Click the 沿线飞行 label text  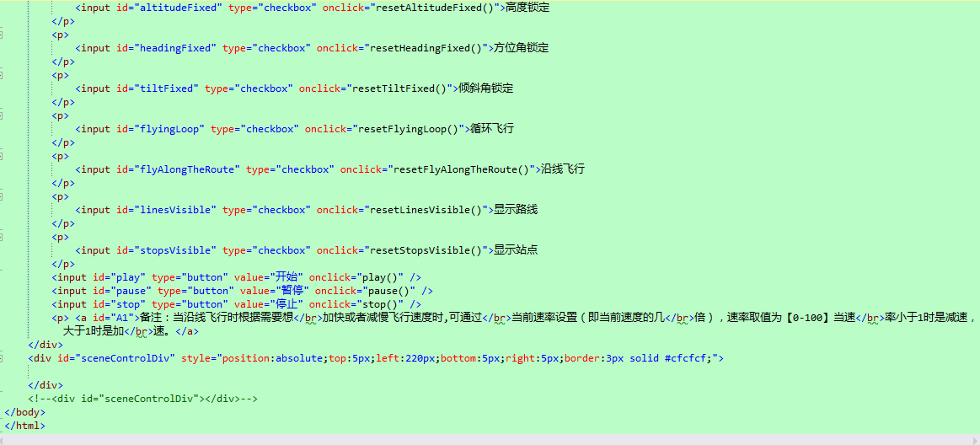[563, 169]
